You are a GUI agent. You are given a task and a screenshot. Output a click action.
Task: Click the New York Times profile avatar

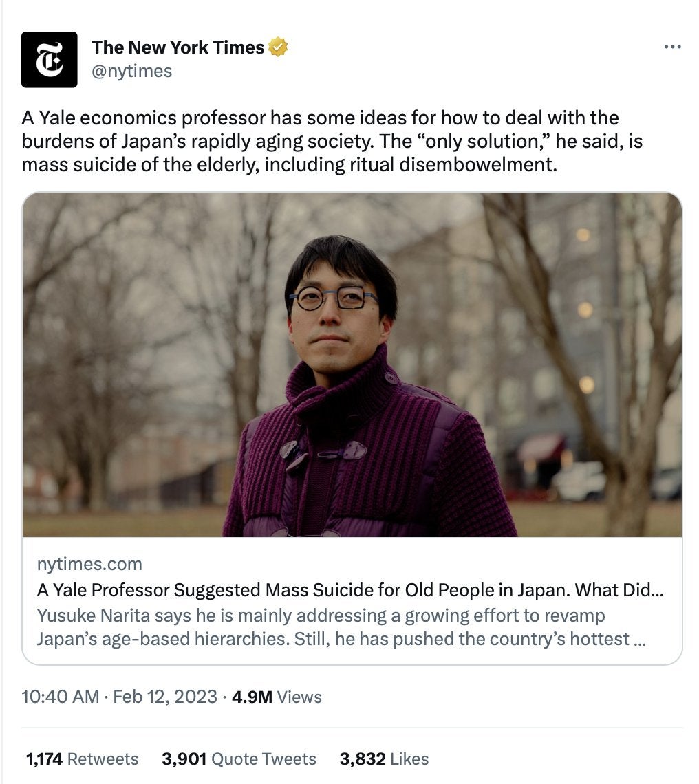point(49,59)
